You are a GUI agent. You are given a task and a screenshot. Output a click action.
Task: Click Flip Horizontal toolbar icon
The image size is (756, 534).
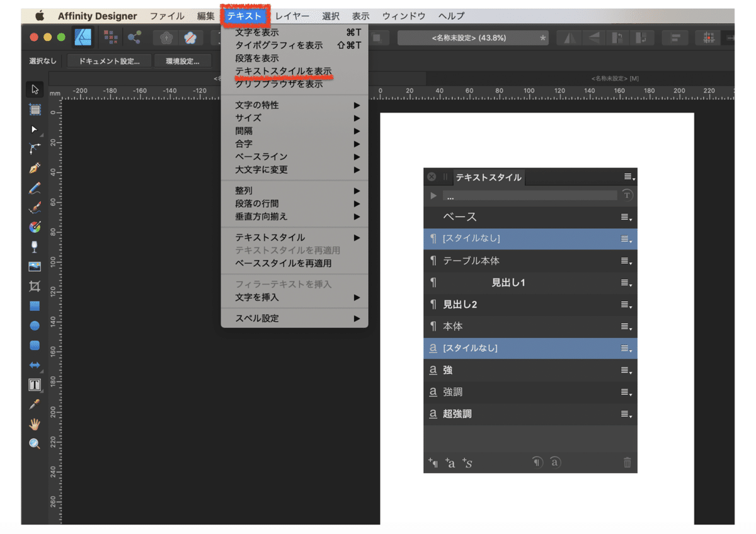(x=570, y=38)
